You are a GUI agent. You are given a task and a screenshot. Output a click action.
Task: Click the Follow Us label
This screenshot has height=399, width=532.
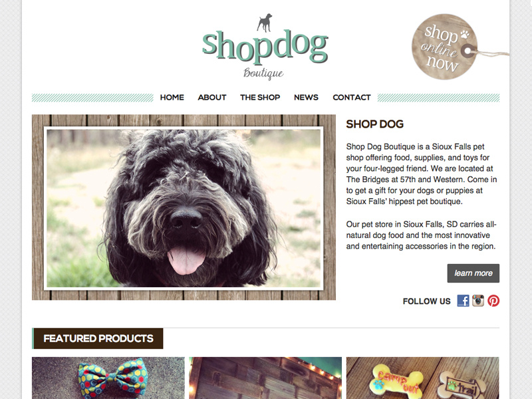pyautogui.click(x=426, y=301)
